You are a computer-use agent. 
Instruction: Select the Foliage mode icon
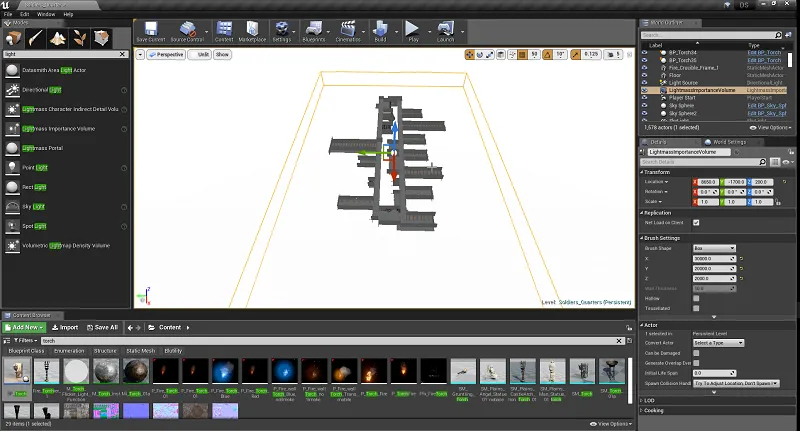79,38
